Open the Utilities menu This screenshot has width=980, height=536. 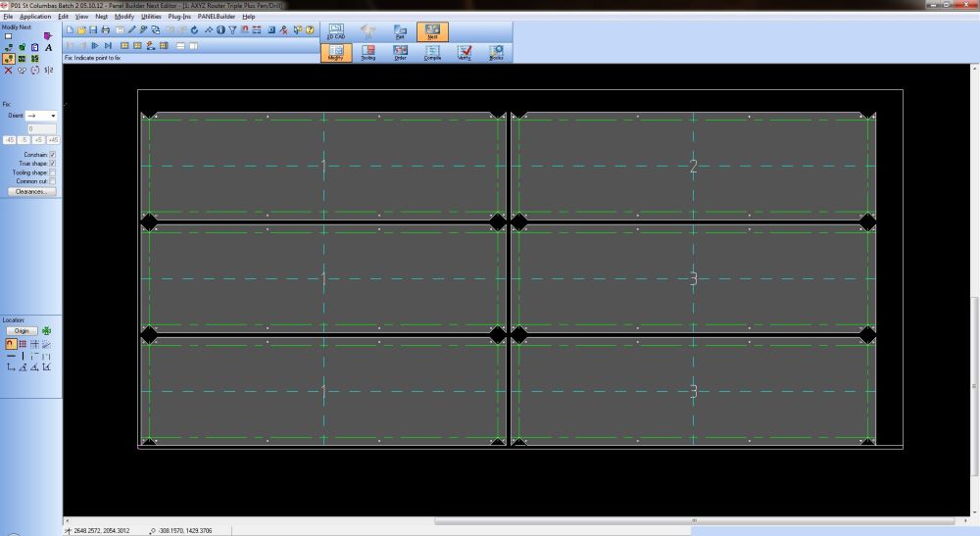pyautogui.click(x=151, y=17)
